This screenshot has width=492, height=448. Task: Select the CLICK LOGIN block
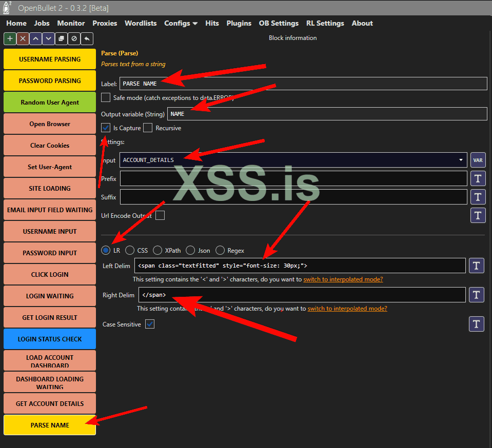[x=50, y=274]
